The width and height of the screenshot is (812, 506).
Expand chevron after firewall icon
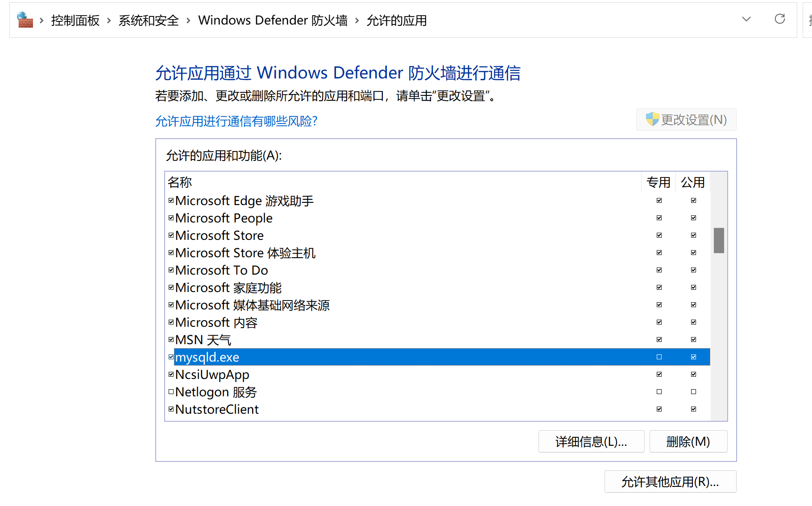coord(41,21)
